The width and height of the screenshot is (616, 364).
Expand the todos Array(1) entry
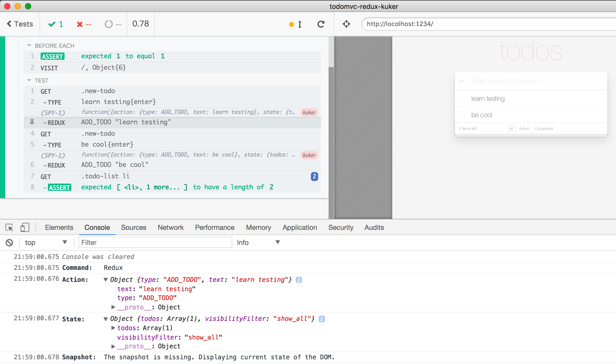pyautogui.click(x=113, y=328)
